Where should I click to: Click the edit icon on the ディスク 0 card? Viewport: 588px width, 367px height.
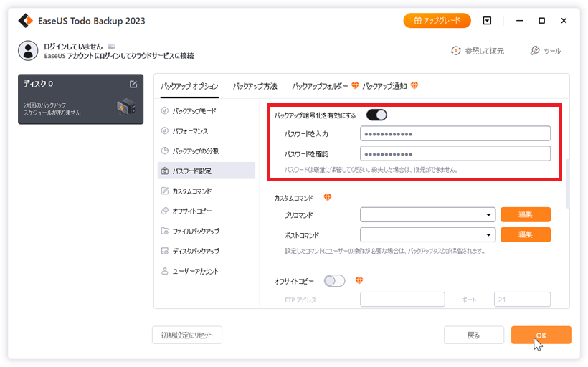coord(133,84)
